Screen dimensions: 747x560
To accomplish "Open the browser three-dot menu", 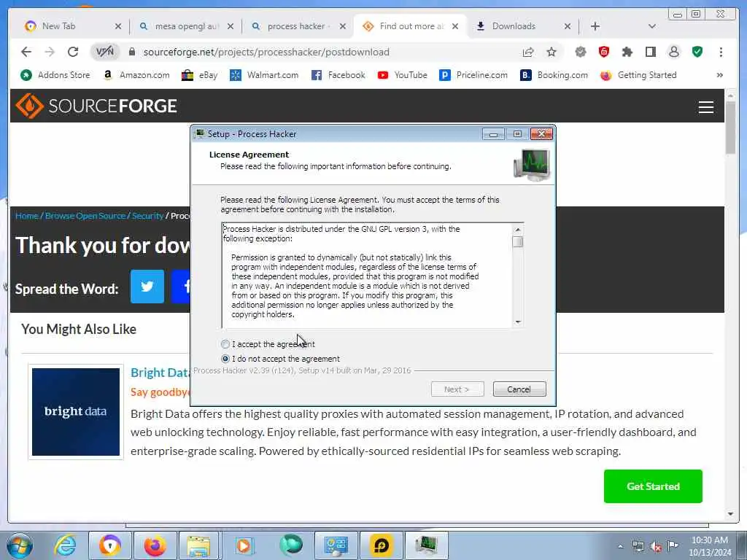I will click(721, 52).
